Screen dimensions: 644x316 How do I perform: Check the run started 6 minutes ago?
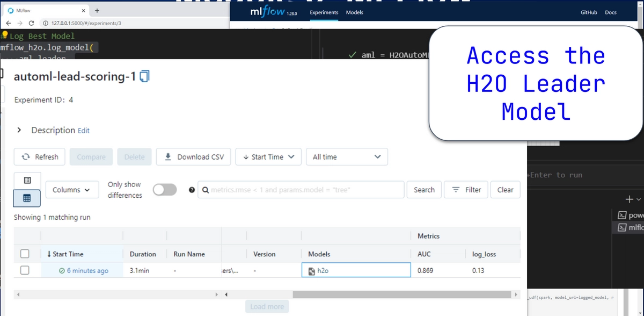pos(25,270)
